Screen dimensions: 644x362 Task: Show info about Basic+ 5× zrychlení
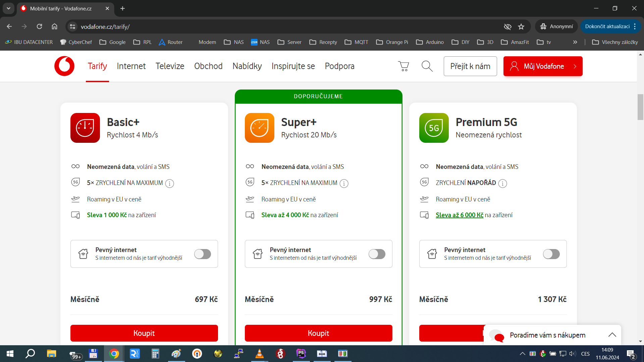[x=170, y=183]
